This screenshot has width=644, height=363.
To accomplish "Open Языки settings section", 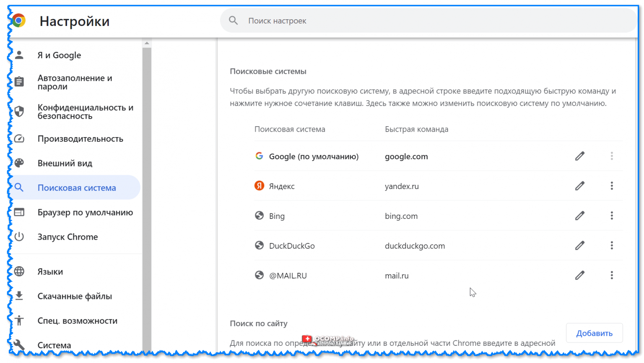I will 75,271.
